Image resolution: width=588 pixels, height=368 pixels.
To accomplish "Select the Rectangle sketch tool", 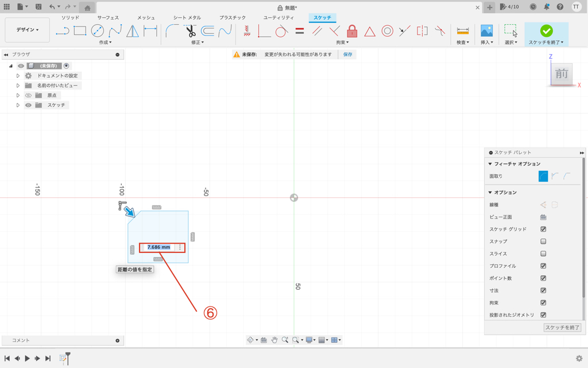I will click(x=80, y=31).
